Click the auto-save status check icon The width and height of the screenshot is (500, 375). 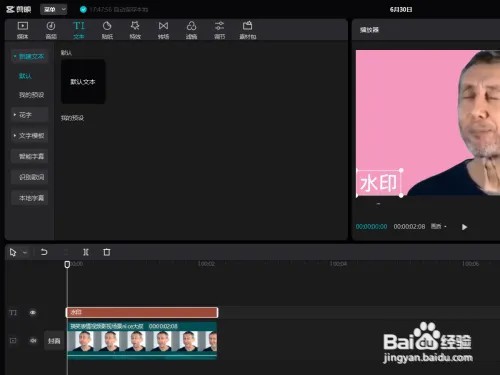pyautogui.click(x=83, y=9)
